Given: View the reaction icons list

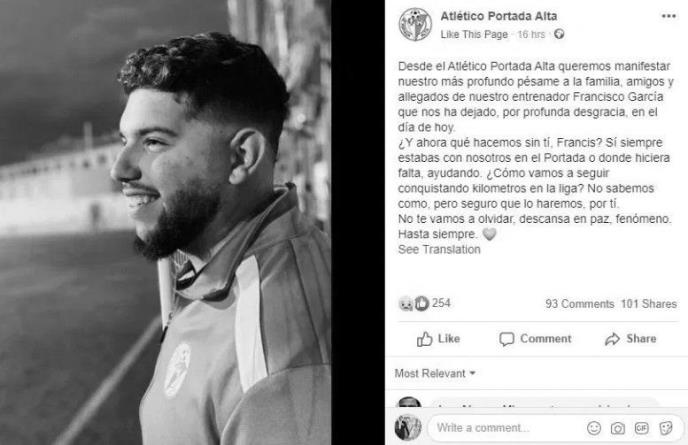Looking at the screenshot, I should 414,303.
